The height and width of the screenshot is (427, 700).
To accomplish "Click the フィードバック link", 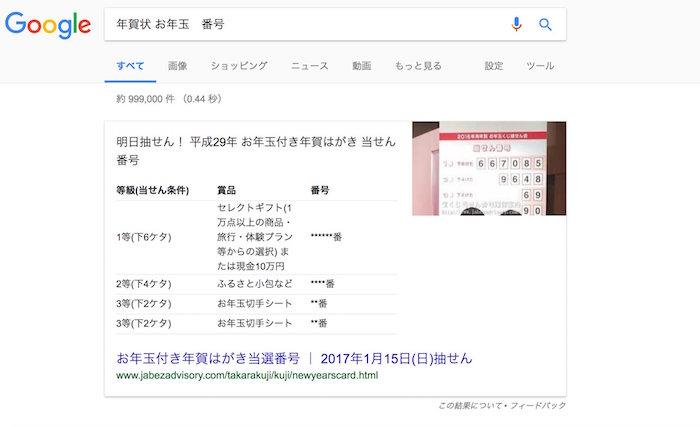I will pyautogui.click(x=541, y=405).
